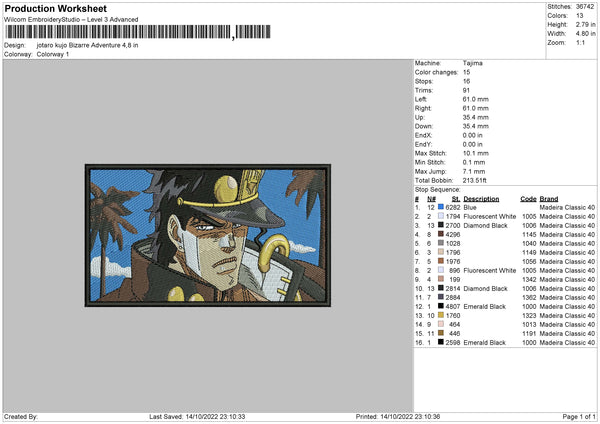600x424 pixels.
Task: Click the Trims value 91
Action: (x=466, y=90)
